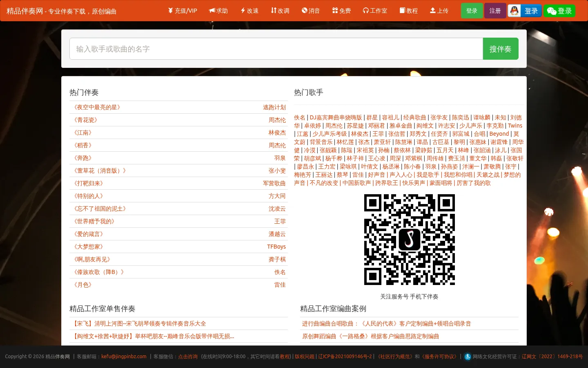Image resolution: width=588 pixels, height=368 pixels.
Task: Open 《傣族欢歌（降B）》 track
Action: pyautogui.click(x=99, y=272)
